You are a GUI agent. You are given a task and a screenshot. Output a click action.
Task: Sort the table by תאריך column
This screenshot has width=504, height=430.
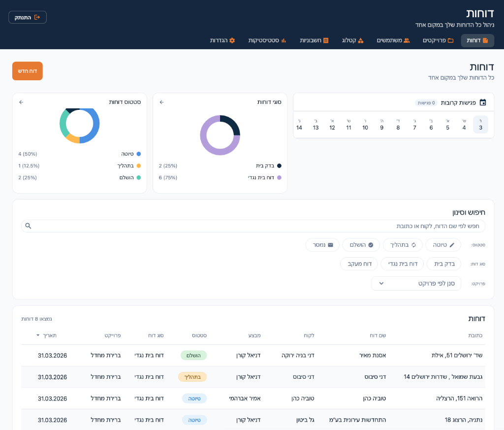tap(47, 335)
